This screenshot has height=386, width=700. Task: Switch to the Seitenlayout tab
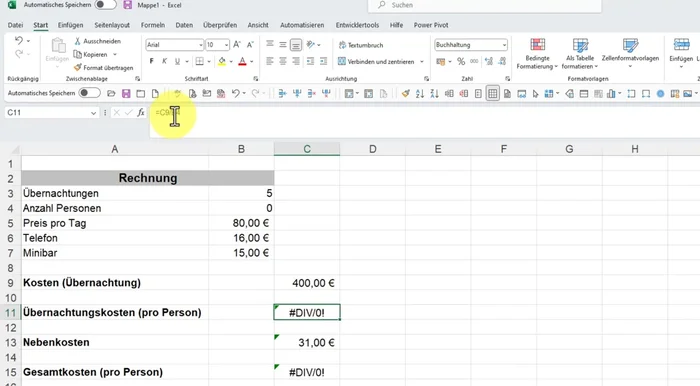(x=112, y=25)
